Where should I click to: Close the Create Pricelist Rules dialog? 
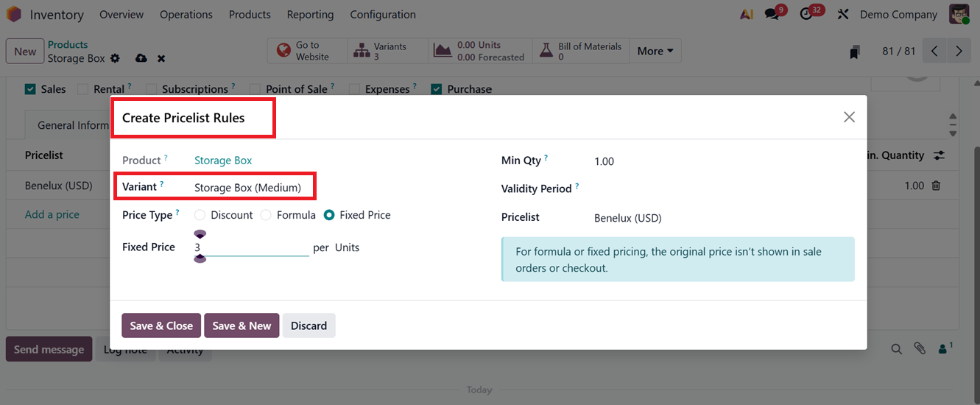[849, 117]
